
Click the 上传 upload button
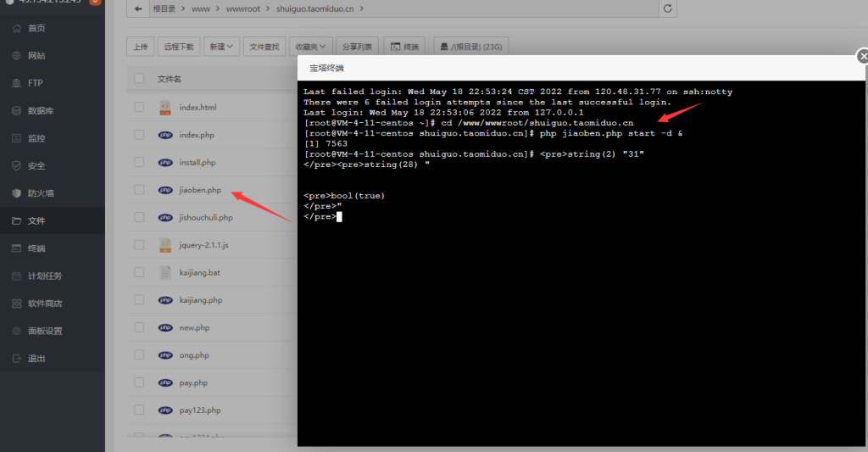140,47
